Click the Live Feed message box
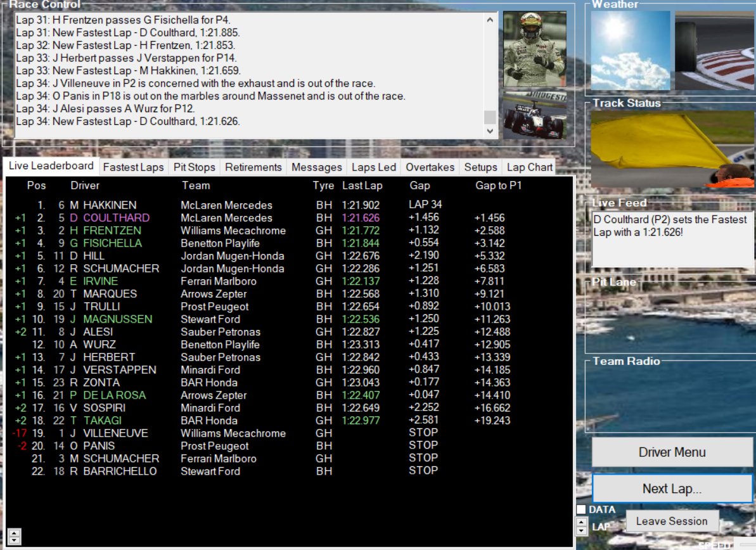 coord(672,240)
